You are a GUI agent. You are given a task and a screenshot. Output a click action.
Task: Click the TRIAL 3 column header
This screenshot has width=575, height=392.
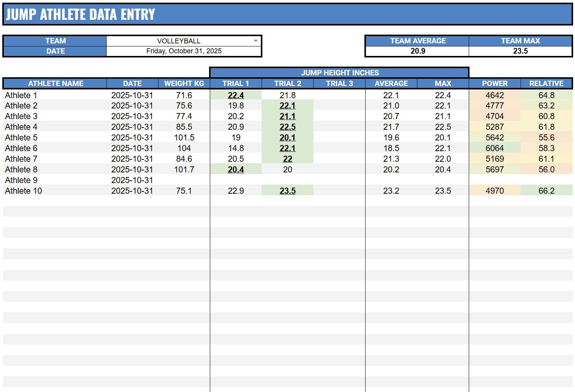pyautogui.click(x=339, y=83)
